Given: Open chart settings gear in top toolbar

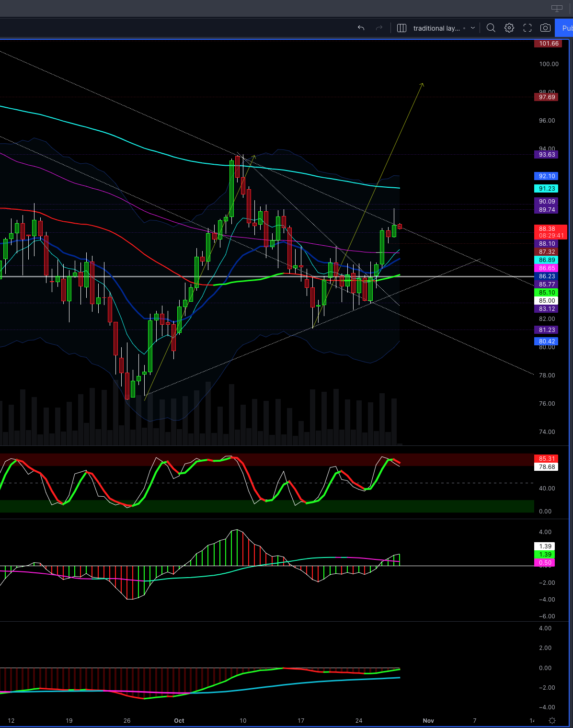Looking at the screenshot, I should click(509, 28).
